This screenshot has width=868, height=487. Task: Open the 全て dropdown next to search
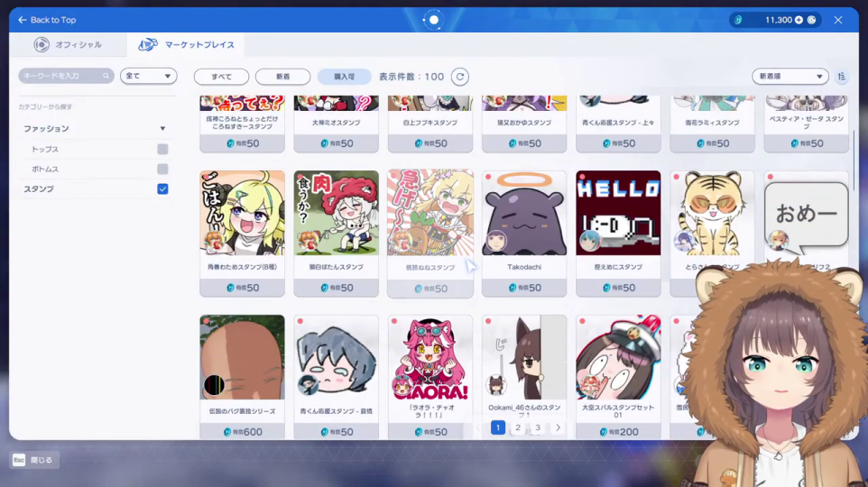tap(148, 76)
